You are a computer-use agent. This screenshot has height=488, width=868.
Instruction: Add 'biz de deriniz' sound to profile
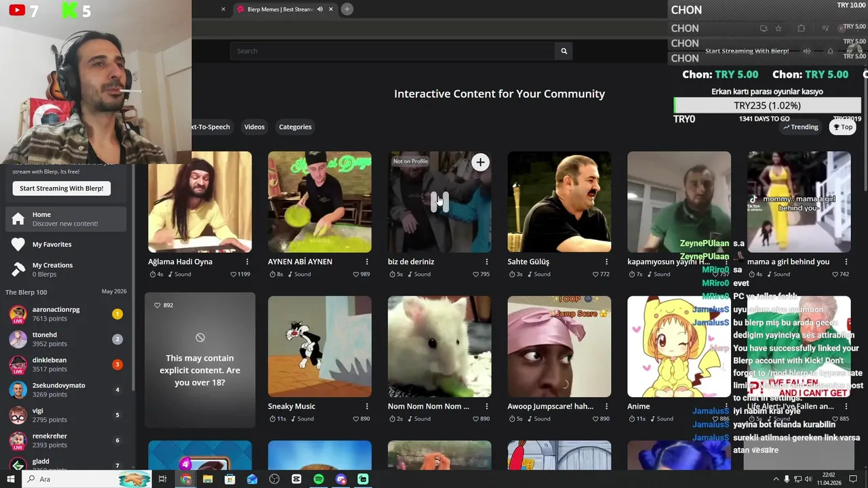(x=480, y=162)
